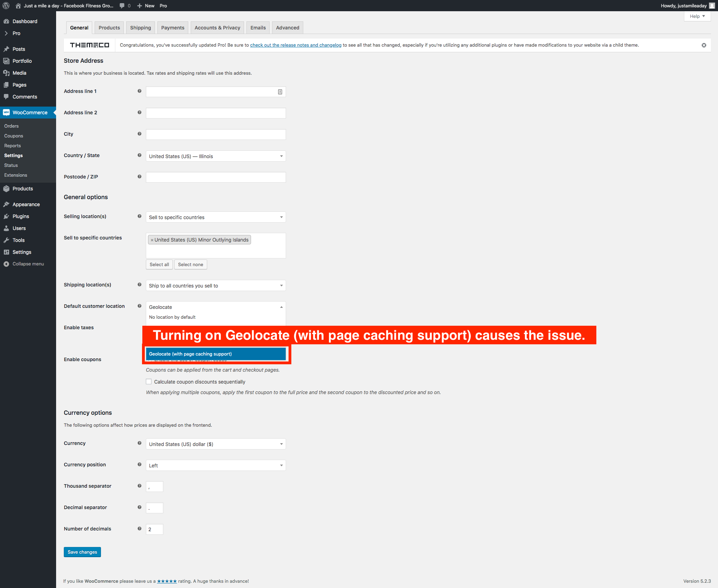The width and height of the screenshot is (718, 588).
Task: Click the Collapse menu arrow icon
Action: coord(6,264)
